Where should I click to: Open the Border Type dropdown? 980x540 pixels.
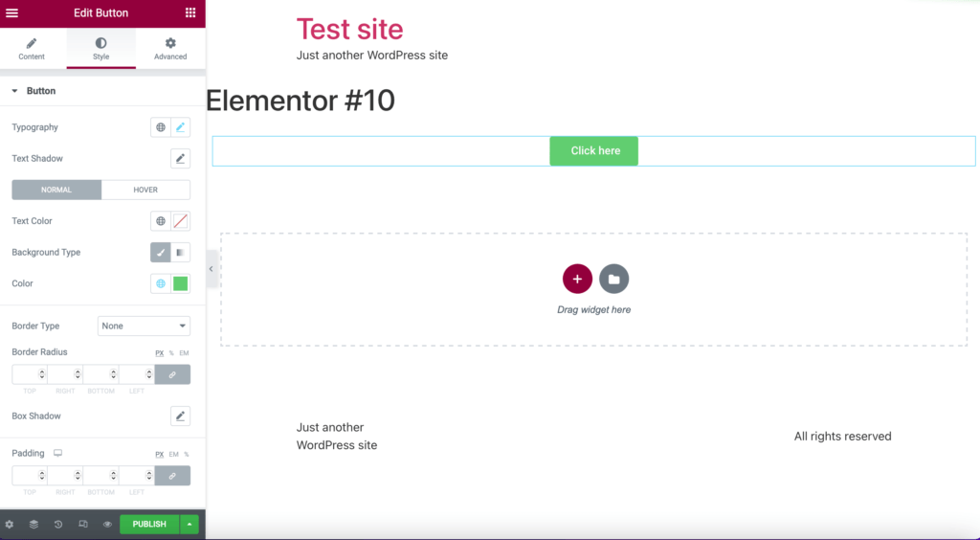point(144,326)
